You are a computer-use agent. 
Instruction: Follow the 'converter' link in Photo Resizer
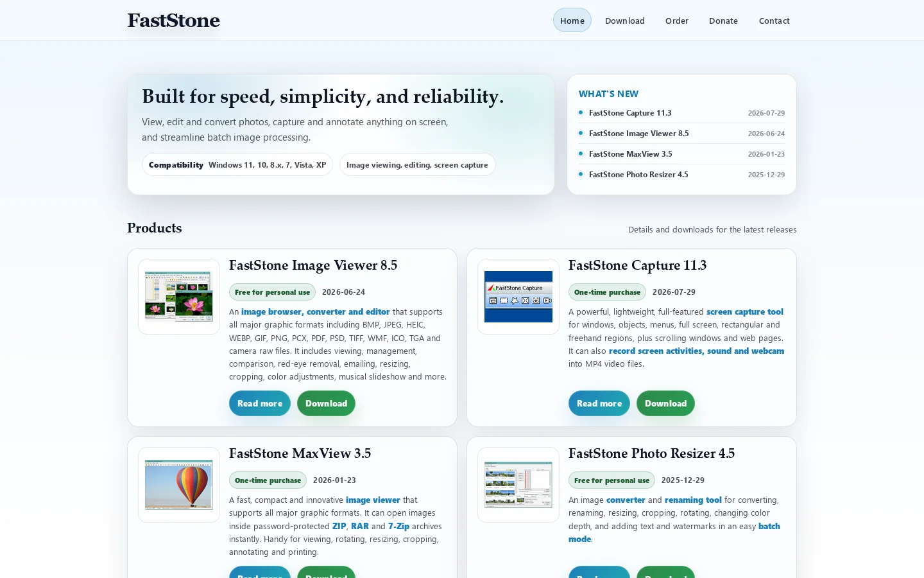point(626,500)
